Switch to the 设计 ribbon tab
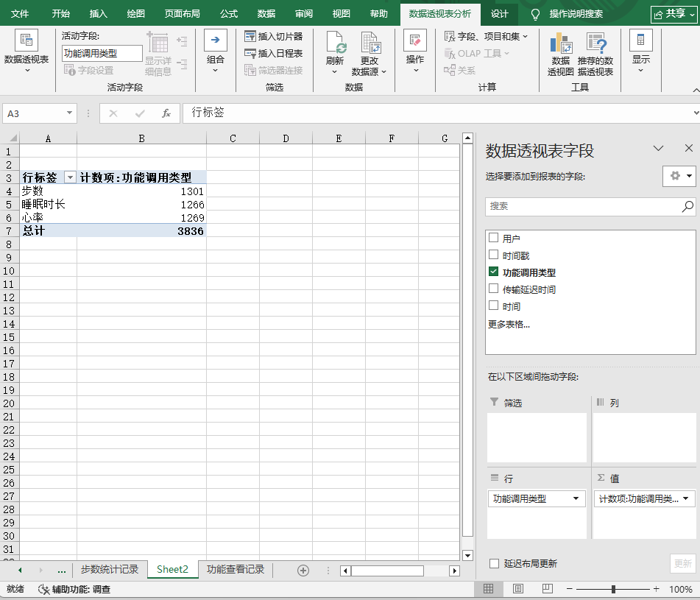Screen dimensions: 700x600 pyautogui.click(x=499, y=14)
